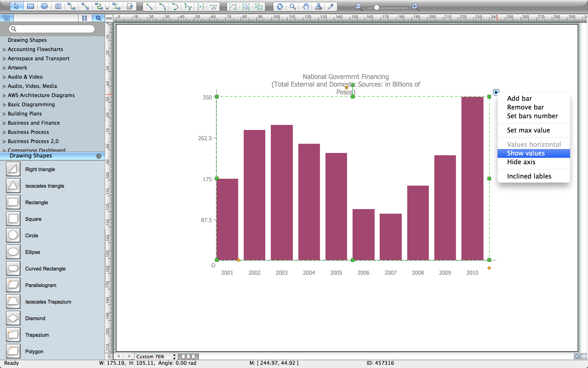Click the Trapezium shape
Viewport: 588px width, 368px height.
13,335
